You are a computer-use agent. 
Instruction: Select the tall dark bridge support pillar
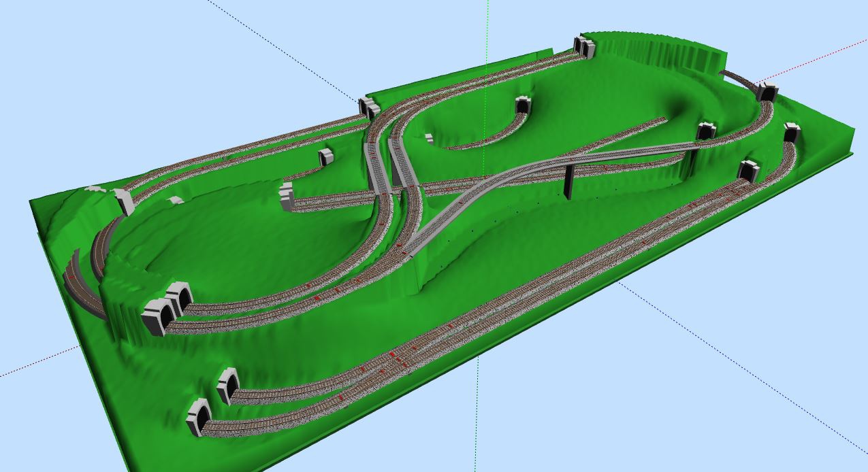pyautogui.click(x=567, y=182)
